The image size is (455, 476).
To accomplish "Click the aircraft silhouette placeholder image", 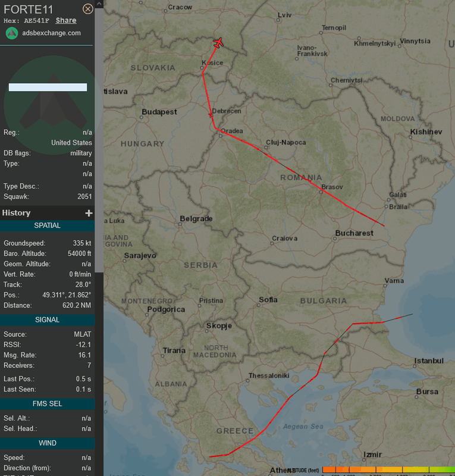I will coord(53,105).
